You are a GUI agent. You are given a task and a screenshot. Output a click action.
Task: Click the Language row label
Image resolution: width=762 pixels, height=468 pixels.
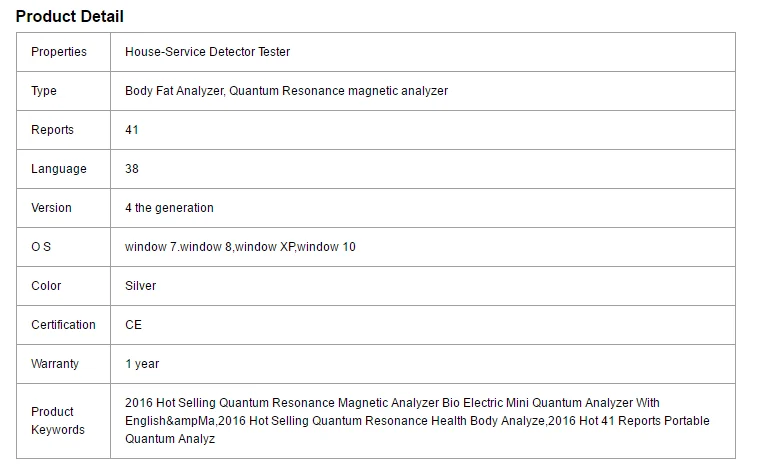click(x=59, y=169)
